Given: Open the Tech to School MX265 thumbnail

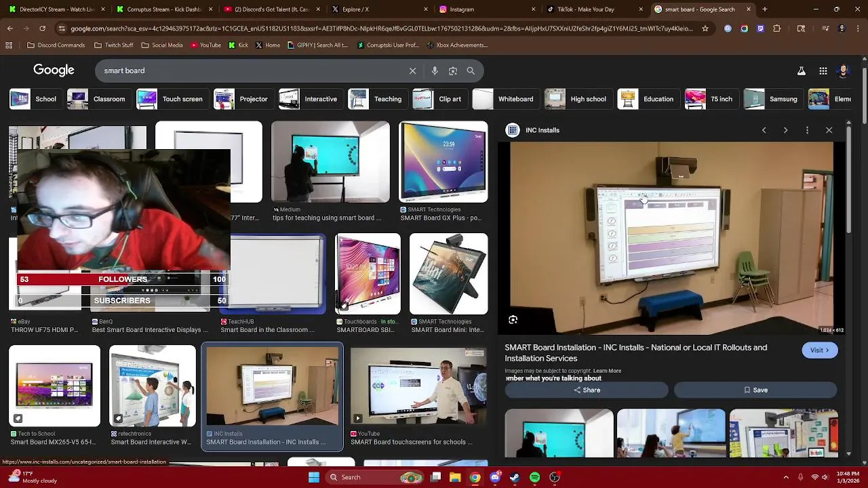Looking at the screenshot, I should [54, 386].
